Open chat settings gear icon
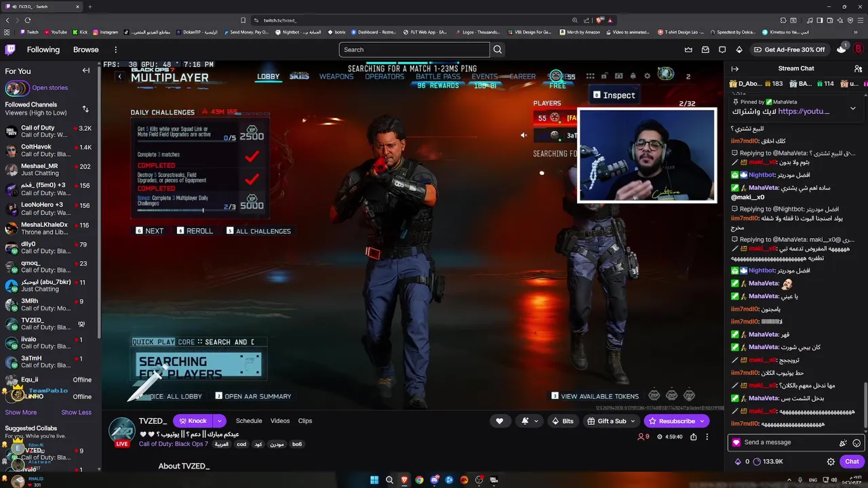 (x=831, y=462)
